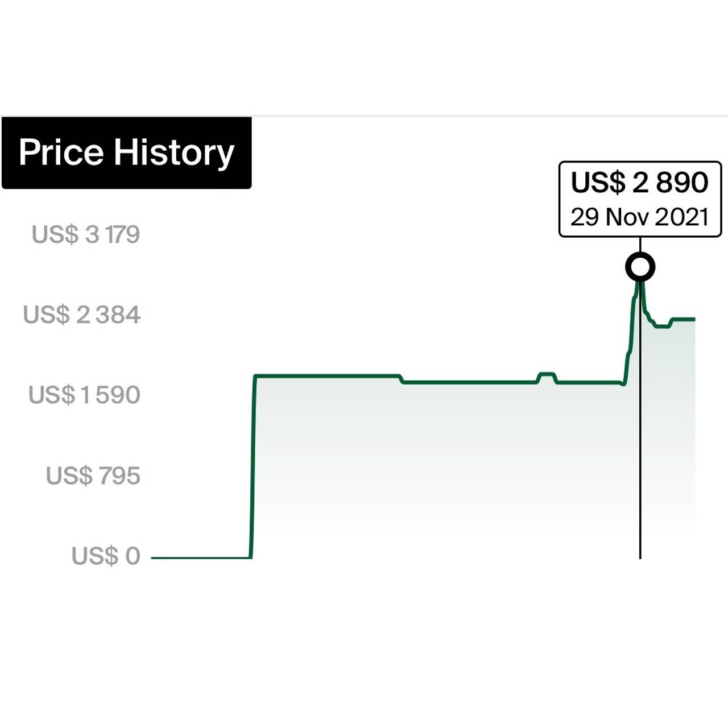Image resolution: width=728 pixels, height=728 pixels.
Task: Click the flat zero-price line at the chart start
Action: point(201,557)
